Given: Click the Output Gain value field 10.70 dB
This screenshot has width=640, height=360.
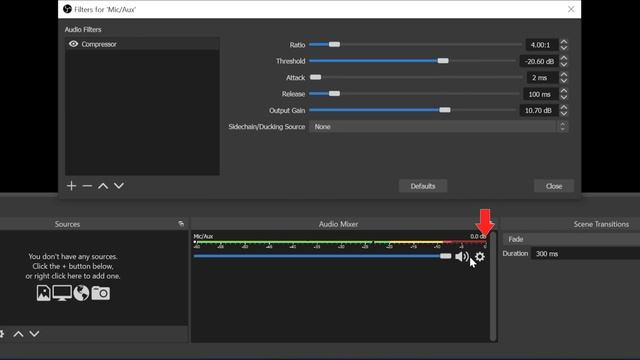Looking at the screenshot, I should point(539,111).
